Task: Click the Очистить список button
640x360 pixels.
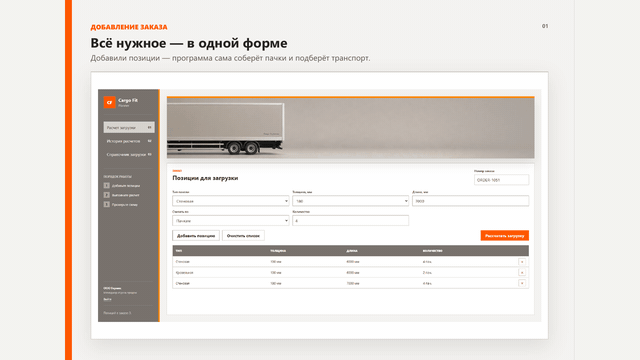Action: coord(243,236)
